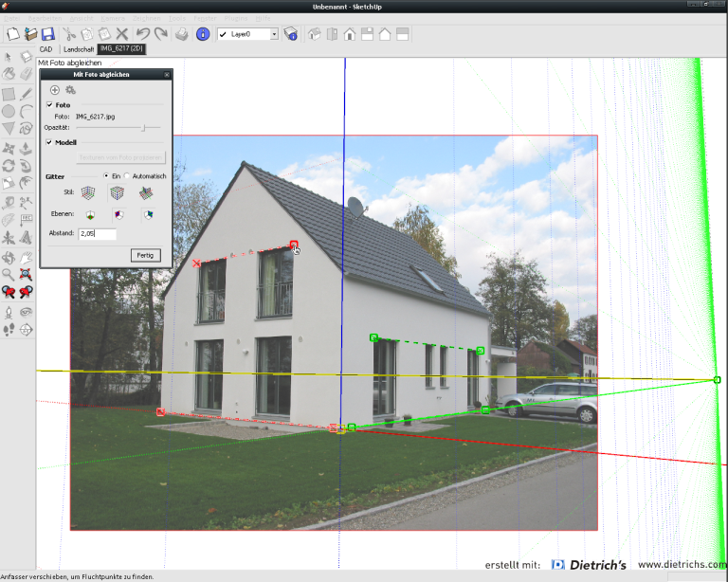Select the Gitter 'Automatisch' radio button

point(127,176)
